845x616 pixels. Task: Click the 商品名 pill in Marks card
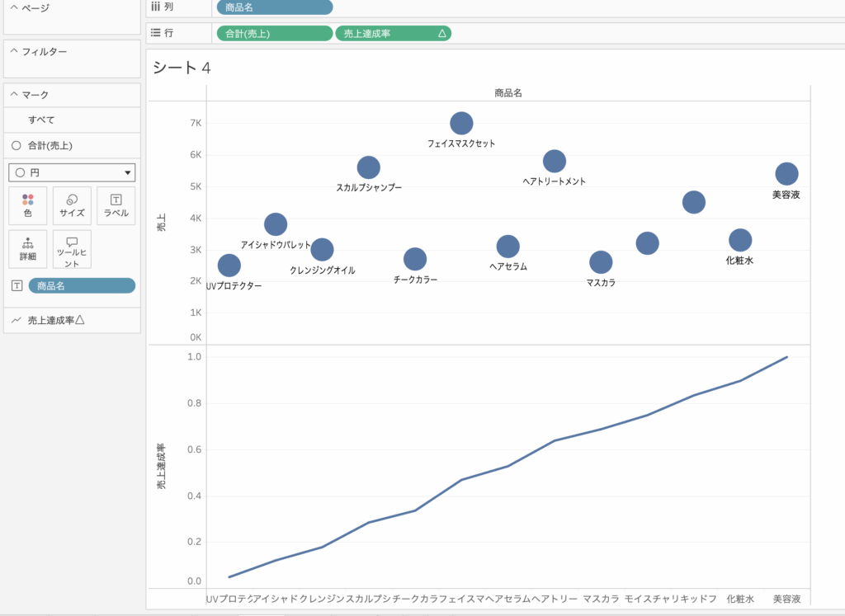pos(82,286)
